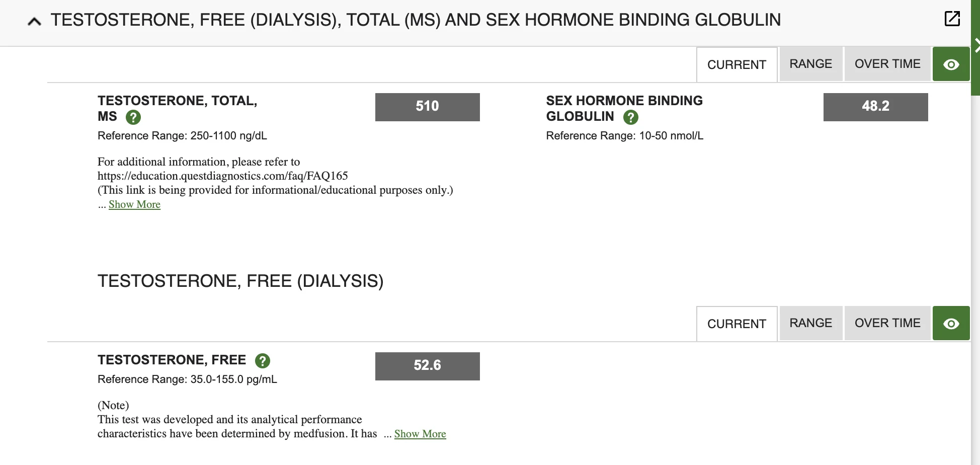Switch to top RANGE tab

(810, 64)
